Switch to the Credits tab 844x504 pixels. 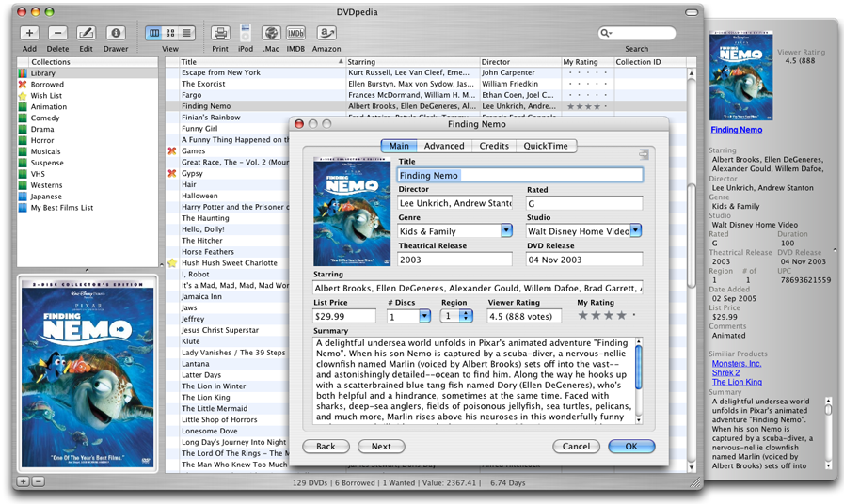pyautogui.click(x=494, y=146)
